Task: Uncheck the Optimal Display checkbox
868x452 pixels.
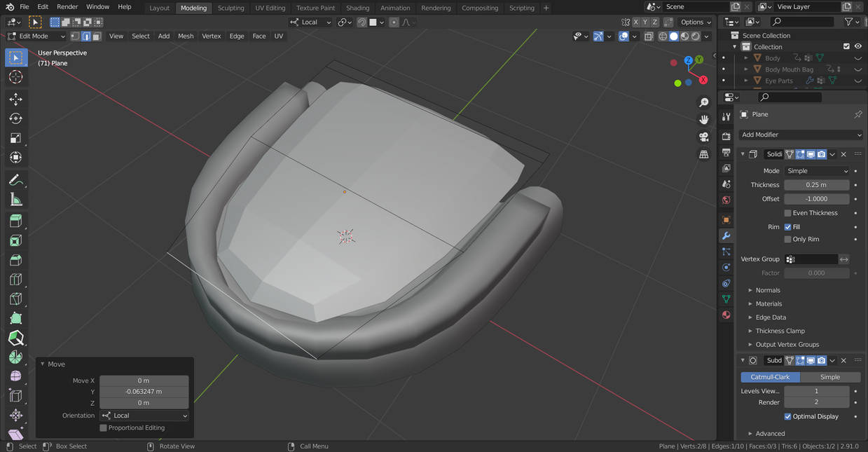Action: [787, 416]
